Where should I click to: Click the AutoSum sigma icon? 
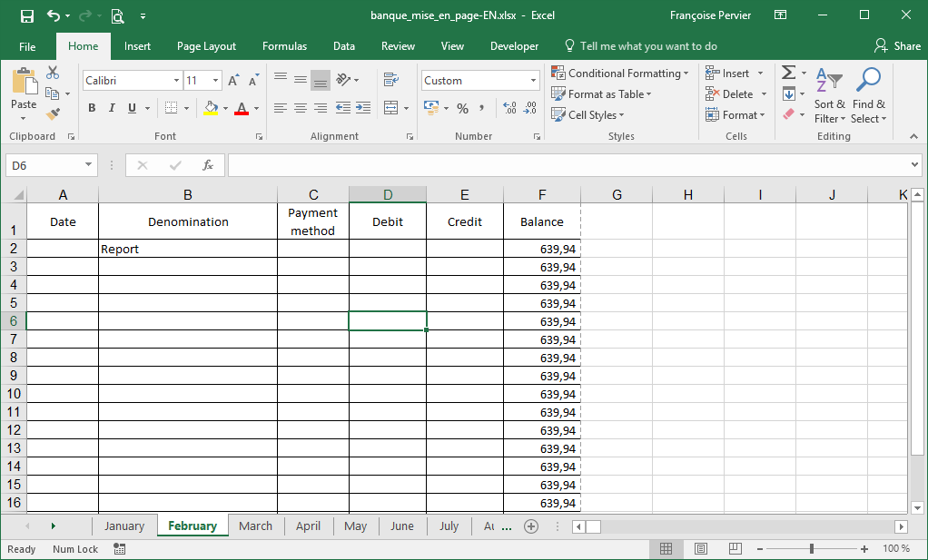[x=788, y=73]
